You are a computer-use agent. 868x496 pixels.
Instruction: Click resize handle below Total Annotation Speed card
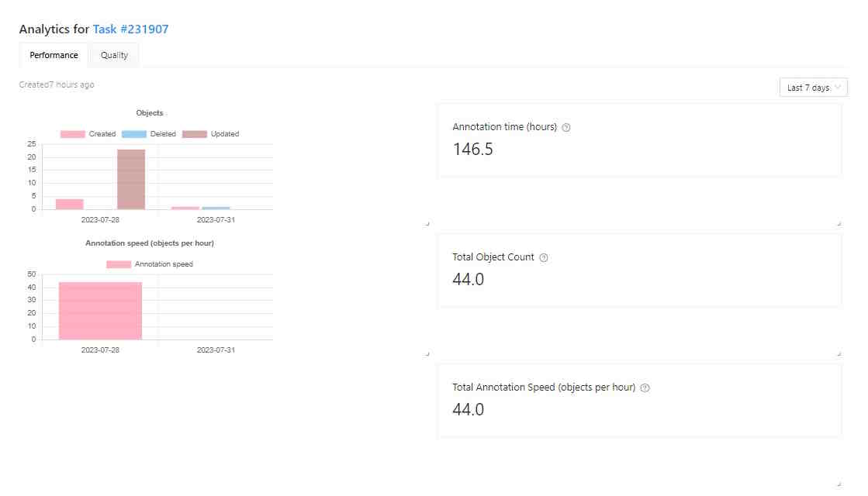839,484
